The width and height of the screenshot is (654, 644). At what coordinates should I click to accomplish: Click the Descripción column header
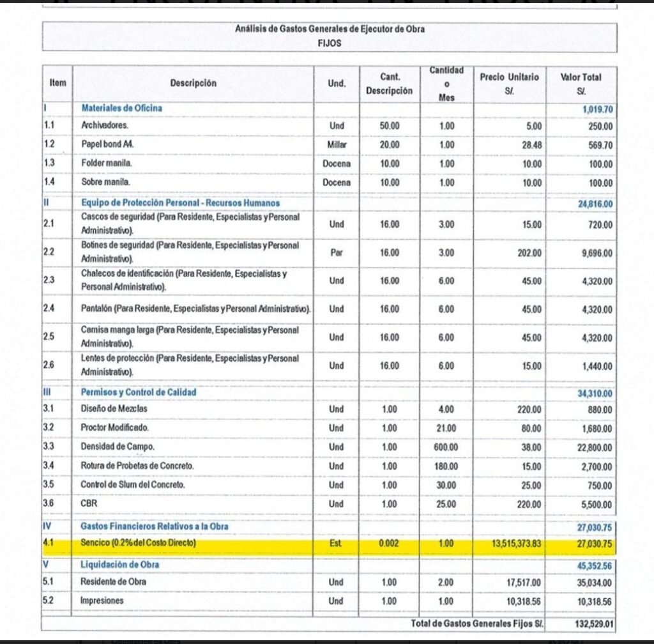coord(193,83)
